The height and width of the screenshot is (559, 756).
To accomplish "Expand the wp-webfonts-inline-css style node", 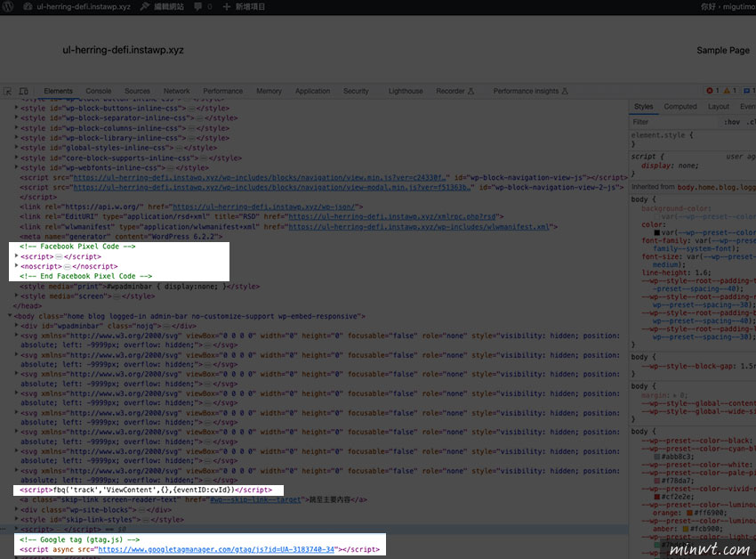I will 16,167.
